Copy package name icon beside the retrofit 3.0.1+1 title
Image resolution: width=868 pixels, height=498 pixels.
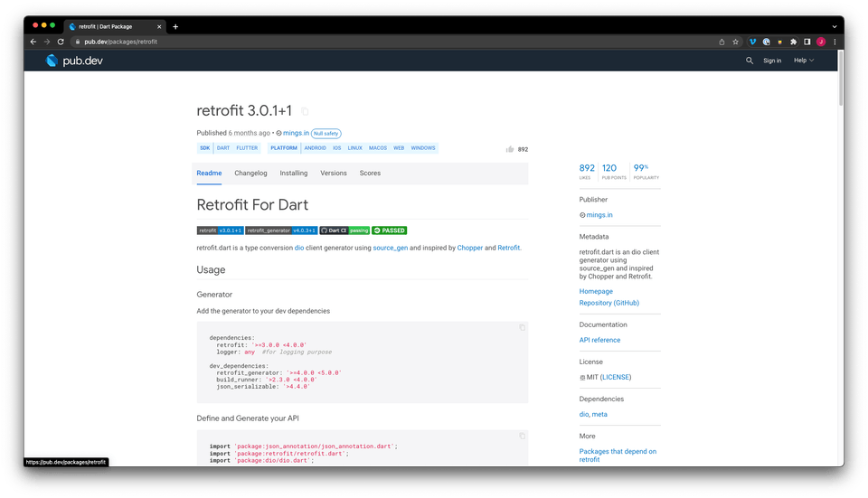[305, 111]
